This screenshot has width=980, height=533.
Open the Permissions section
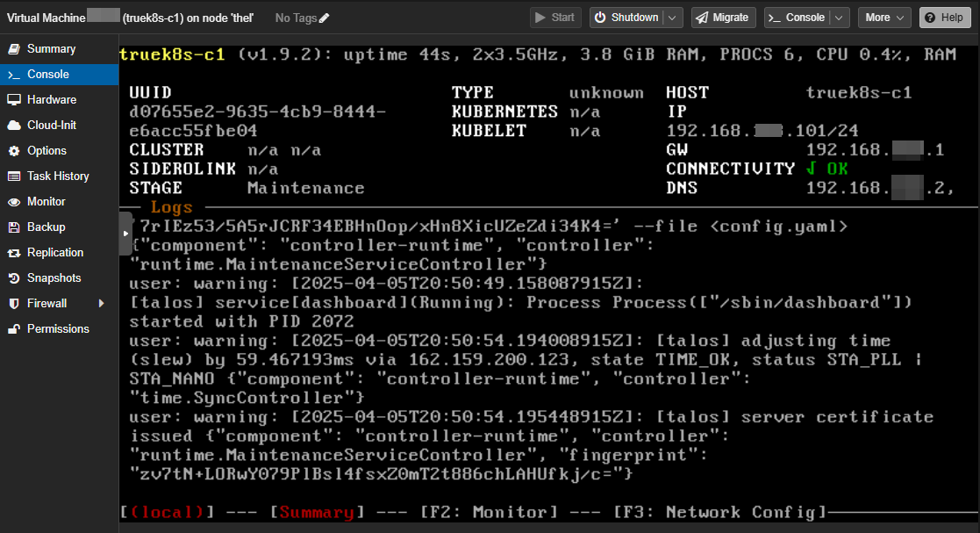click(x=58, y=329)
